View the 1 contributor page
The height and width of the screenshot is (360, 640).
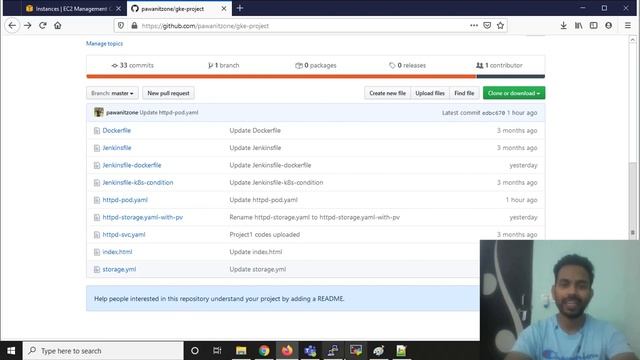(x=499, y=65)
